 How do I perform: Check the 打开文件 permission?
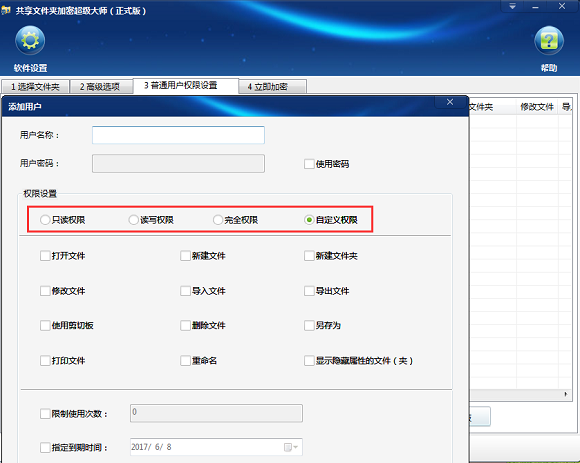pyautogui.click(x=45, y=256)
